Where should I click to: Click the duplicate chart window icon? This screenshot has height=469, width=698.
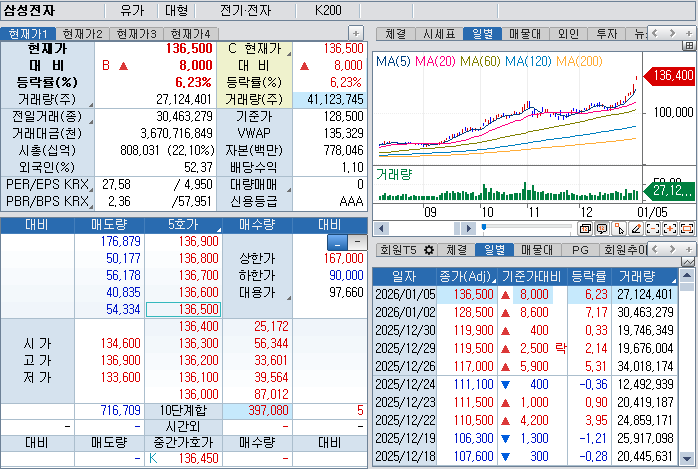[x=585, y=229]
